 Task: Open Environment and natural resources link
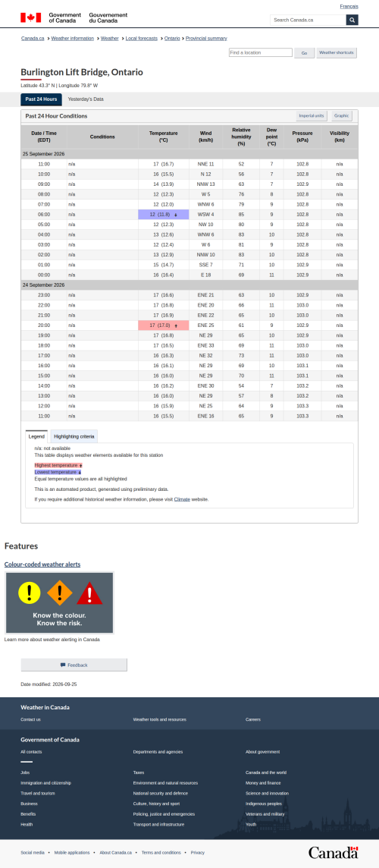tap(165, 783)
